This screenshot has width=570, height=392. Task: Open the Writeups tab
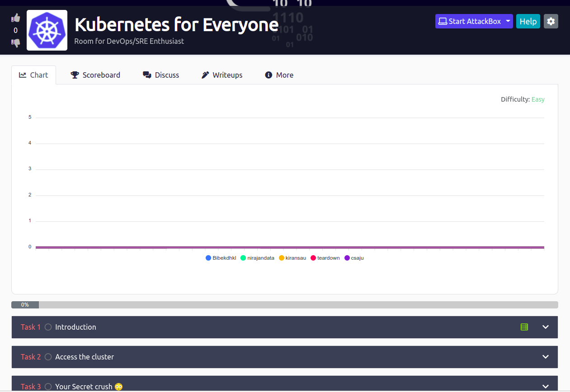click(222, 75)
